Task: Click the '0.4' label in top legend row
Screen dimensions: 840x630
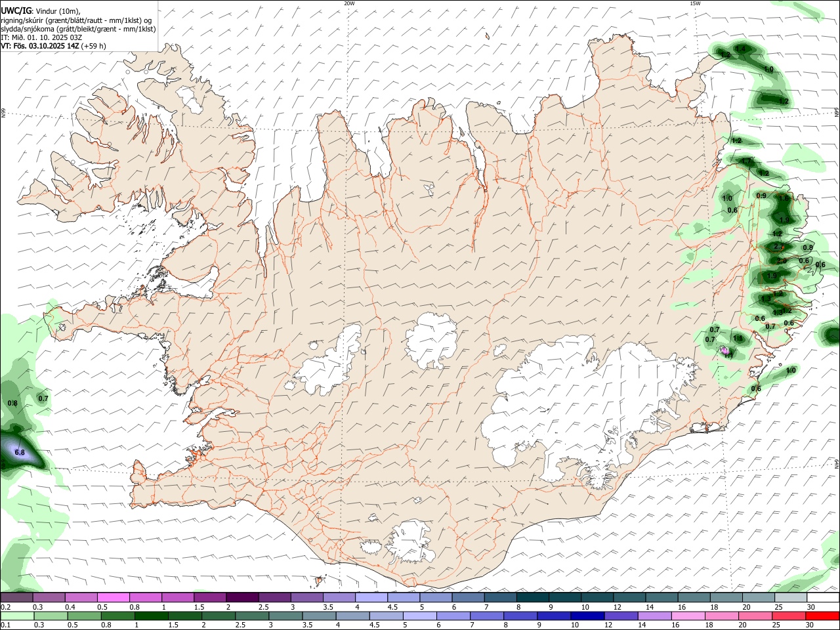Action: (70, 607)
